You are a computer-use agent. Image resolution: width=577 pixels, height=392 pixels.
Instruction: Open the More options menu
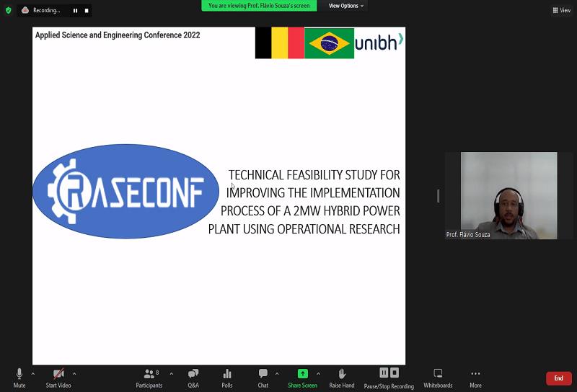tap(475, 378)
